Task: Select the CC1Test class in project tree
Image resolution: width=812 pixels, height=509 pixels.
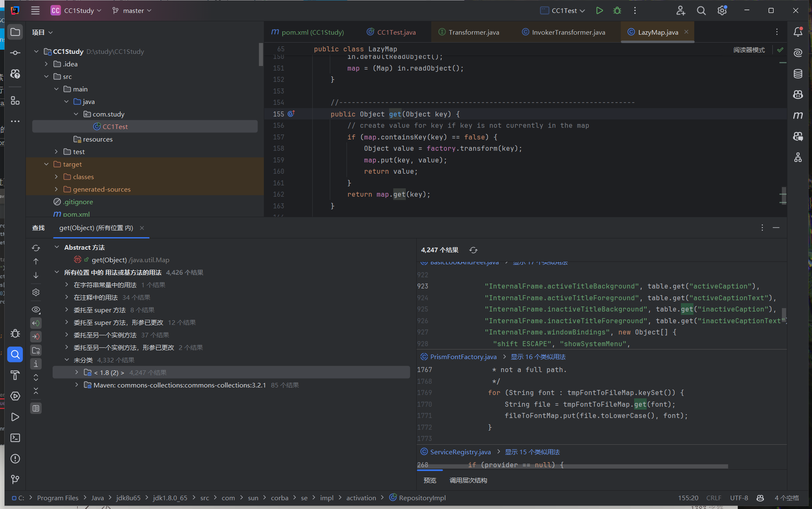Action: tap(144, 127)
